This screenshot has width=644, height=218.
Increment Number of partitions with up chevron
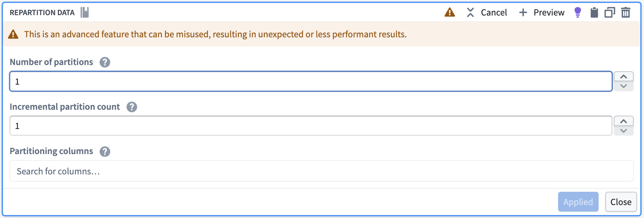[624, 76]
